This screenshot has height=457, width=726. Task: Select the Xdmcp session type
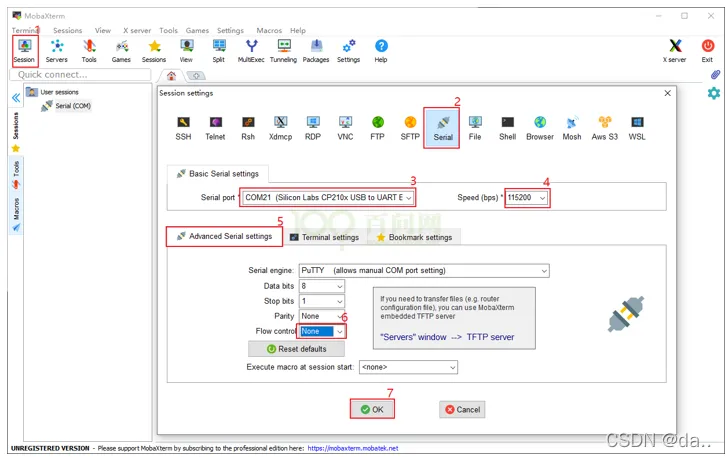[281, 128]
